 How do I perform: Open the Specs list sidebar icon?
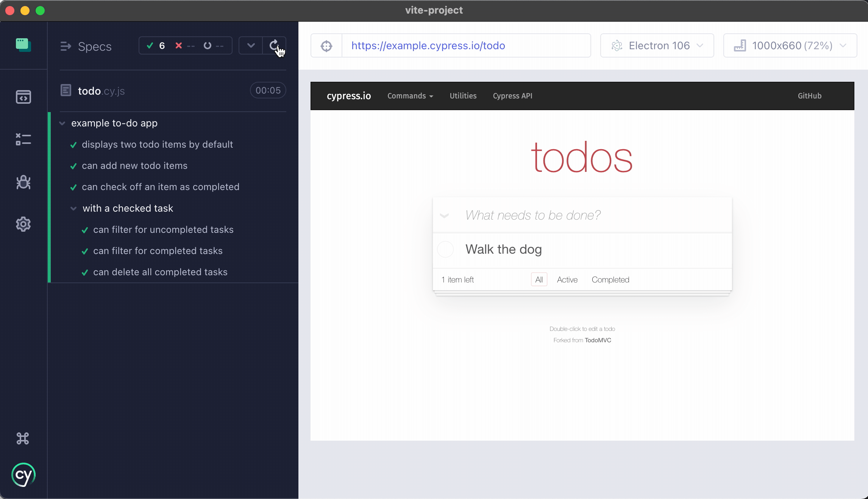(23, 97)
